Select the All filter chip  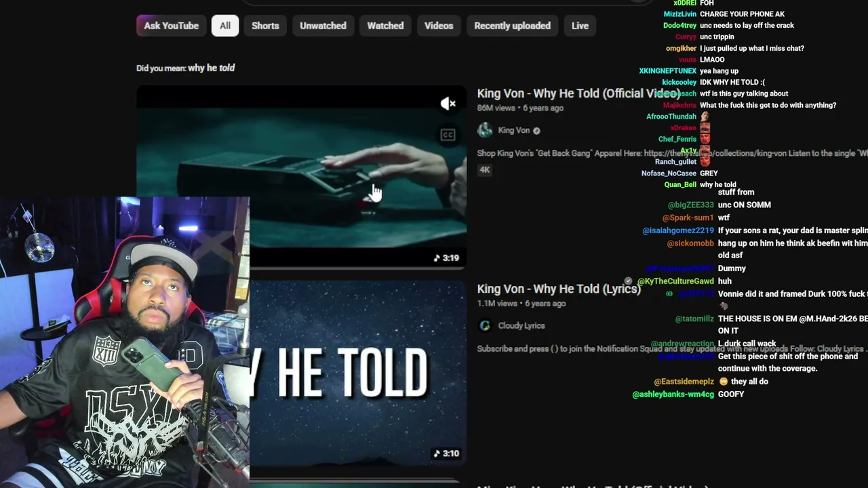(x=225, y=26)
